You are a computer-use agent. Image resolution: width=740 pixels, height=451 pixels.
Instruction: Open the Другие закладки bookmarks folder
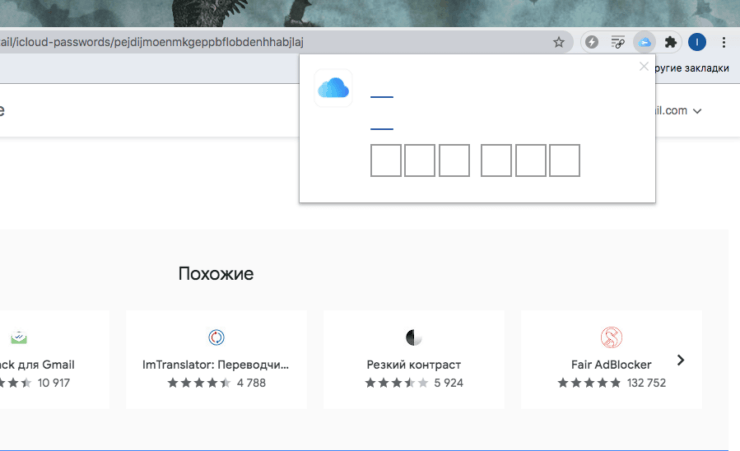[692, 68]
